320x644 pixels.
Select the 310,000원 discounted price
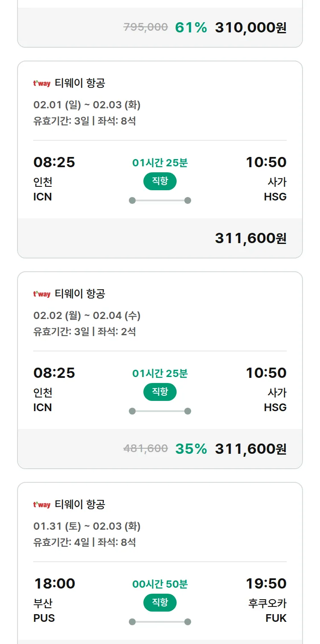pyautogui.click(x=250, y=28)
